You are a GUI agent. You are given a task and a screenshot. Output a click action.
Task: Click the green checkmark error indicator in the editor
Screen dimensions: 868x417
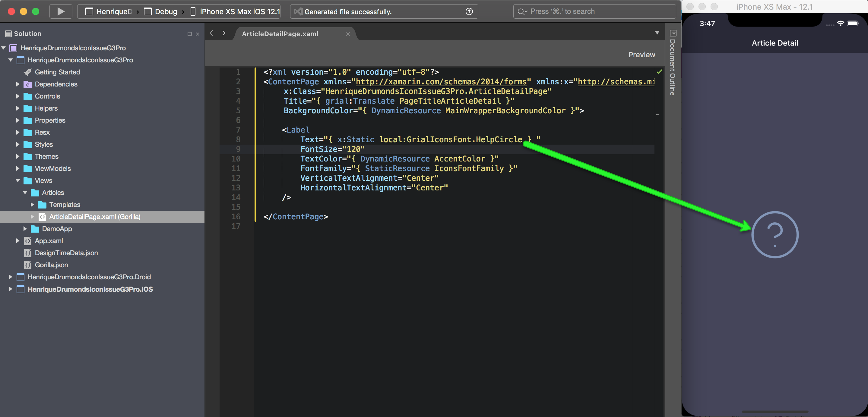tap(659, 72)
